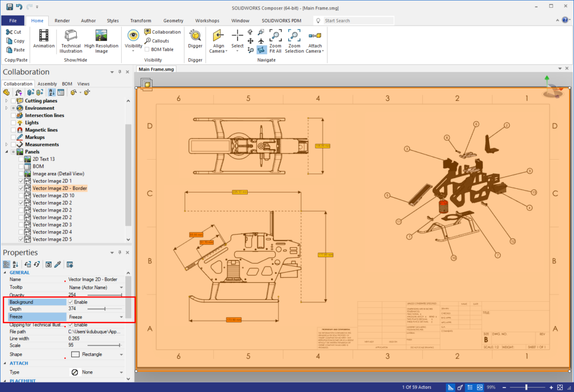Switch to the Assembly tab
The image size is (574, 392).
(x=47, y=83)
